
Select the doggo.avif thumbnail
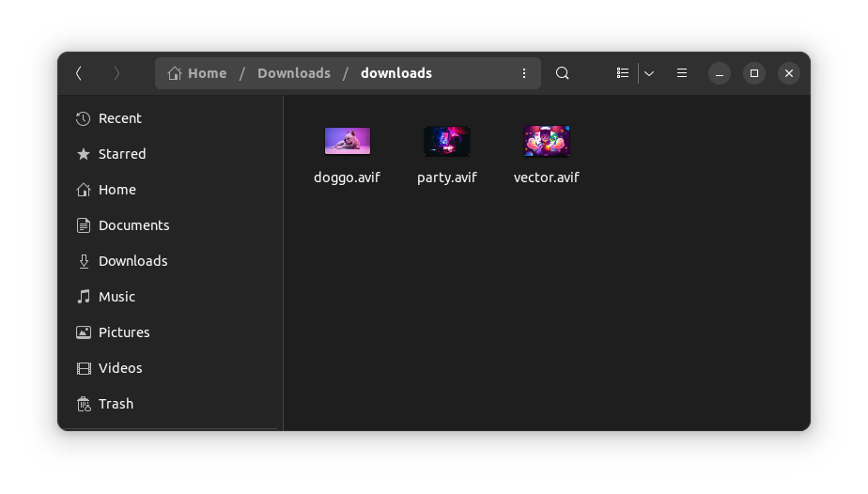[x=347, y=142]
